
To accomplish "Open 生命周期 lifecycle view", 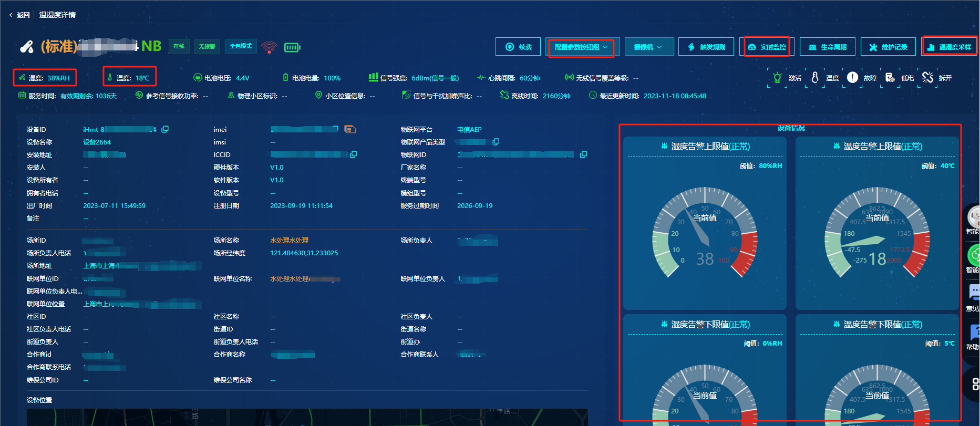I will [828, 47].
